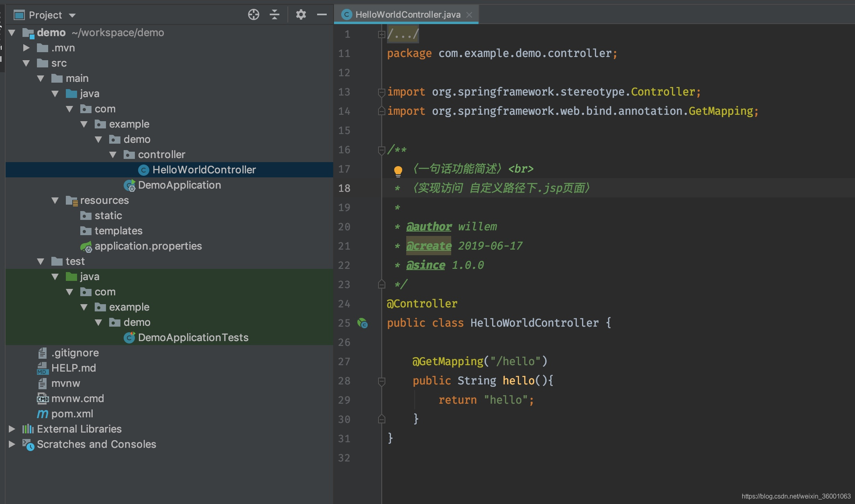This screenshot has height=504, width=855.
Task: Select DemoApplication class in tree
Action: pyautogui.click(x=179, y=185)
